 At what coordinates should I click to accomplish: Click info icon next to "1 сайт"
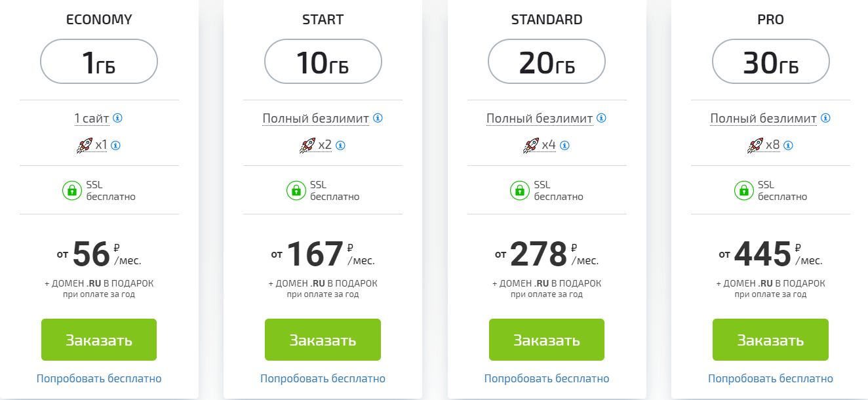tap(117, 119)
